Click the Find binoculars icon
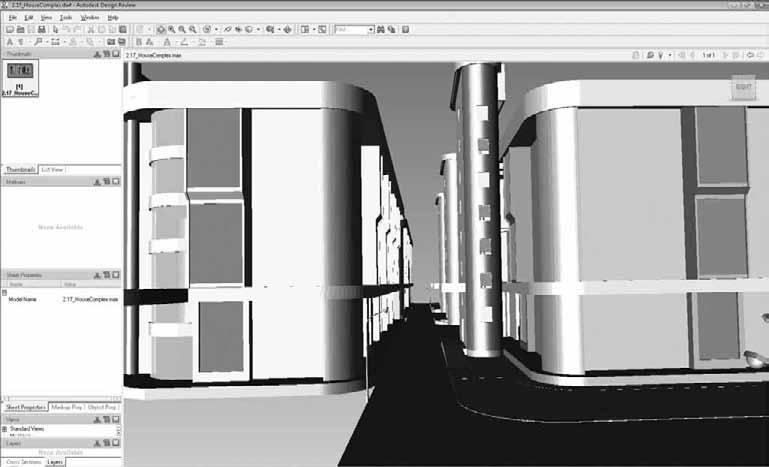769x467 pixels. (381, 29)
